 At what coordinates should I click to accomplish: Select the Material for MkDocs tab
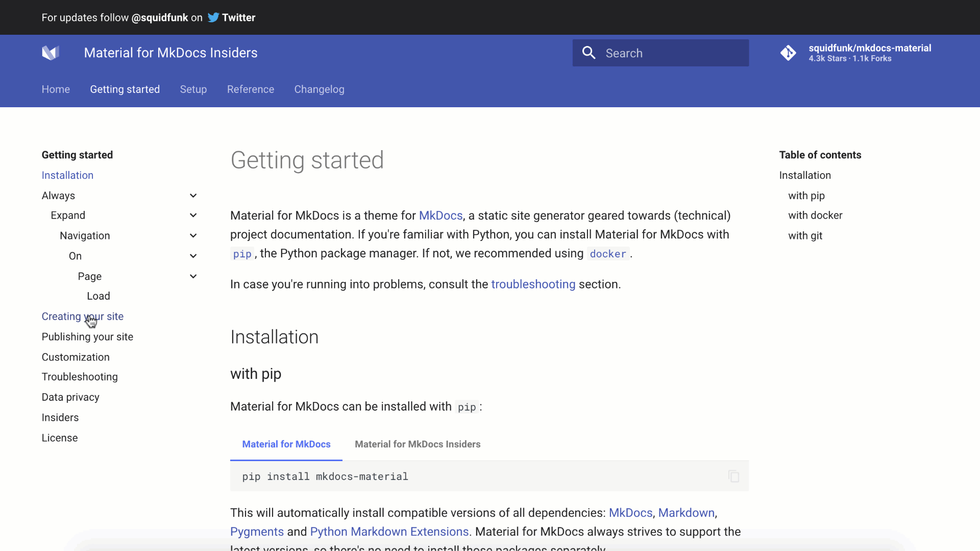(x=286, y=444)
